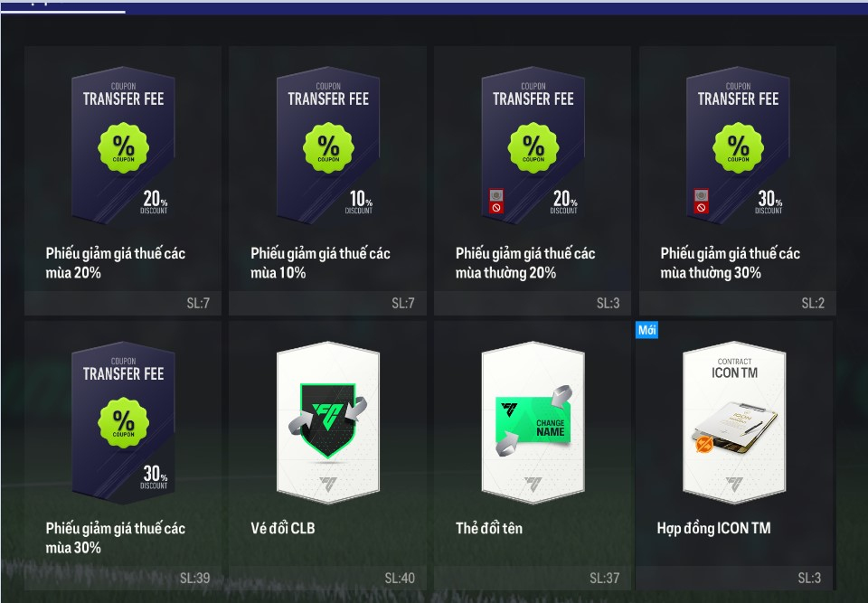The height and width of the screenshot is (603, 868).
Task: Click the SL:40 quantity bar under Vé đổi CLB
Action: [327, 578]
